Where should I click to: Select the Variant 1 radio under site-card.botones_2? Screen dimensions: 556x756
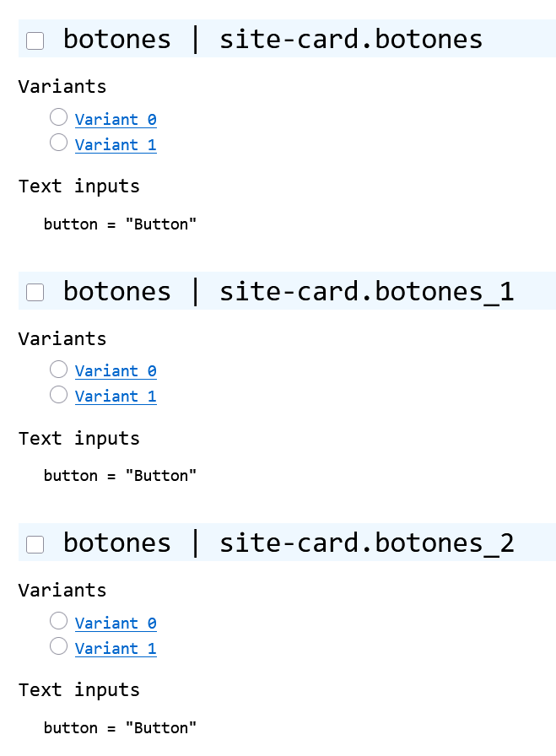tap(58, 646)
